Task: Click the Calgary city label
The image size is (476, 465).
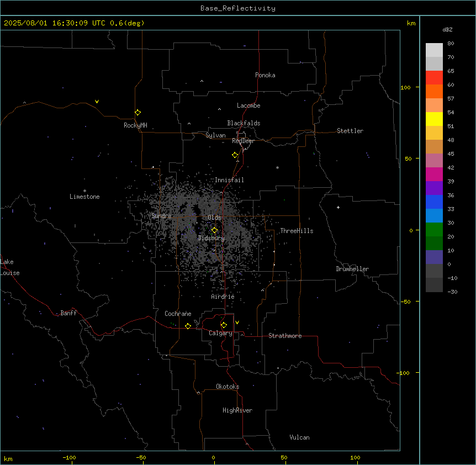Action: [220, 333]
